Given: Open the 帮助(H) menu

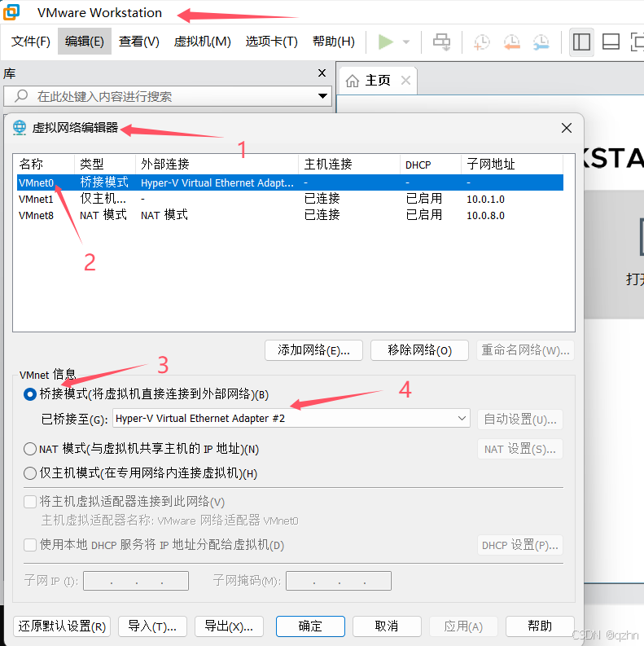Looking at the screenshot, I should coord(334,42).
